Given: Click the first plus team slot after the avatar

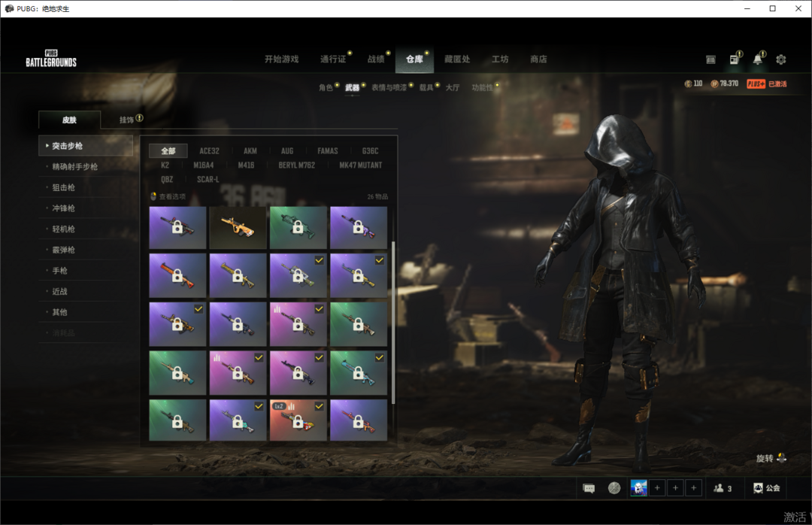Looking at the screenshot, I should coord(657,487).
